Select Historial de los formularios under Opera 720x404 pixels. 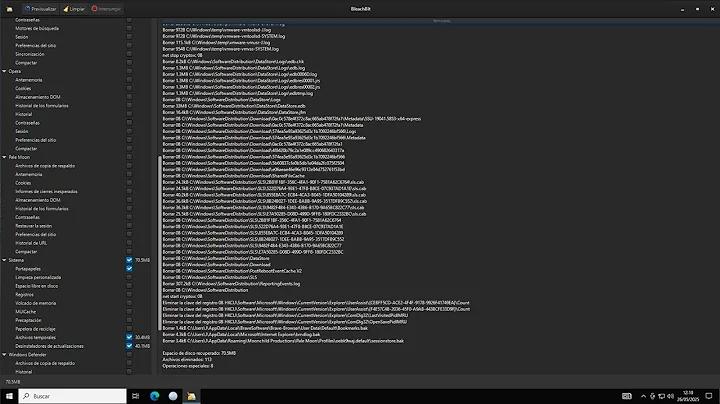42,106
